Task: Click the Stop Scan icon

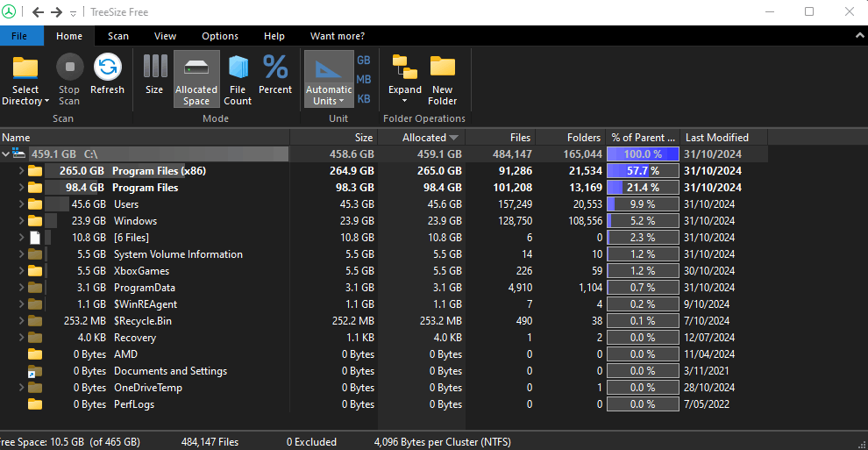Action: pos(70,67)
